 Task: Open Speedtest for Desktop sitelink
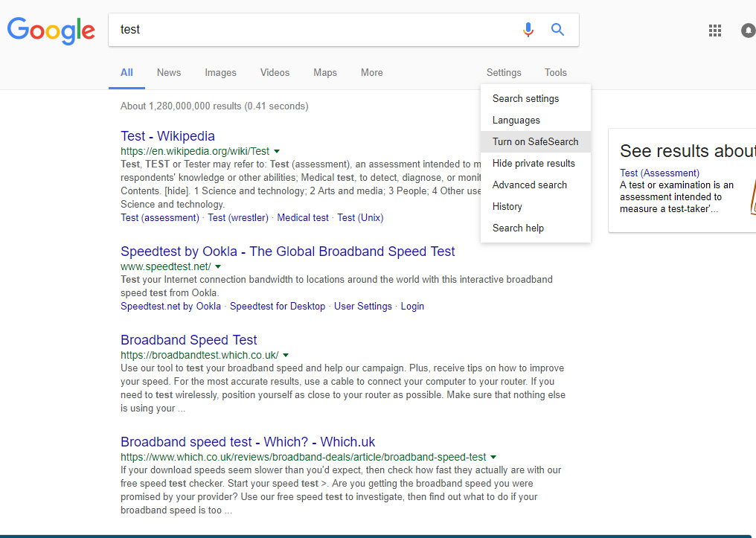click(278, 307)
